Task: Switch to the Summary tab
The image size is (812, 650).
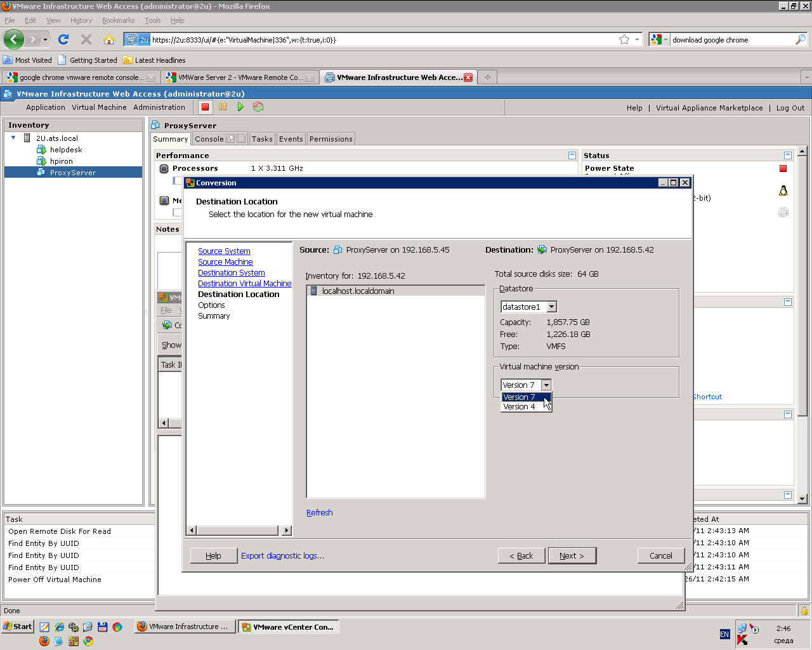Action: (x=171, y=139)
